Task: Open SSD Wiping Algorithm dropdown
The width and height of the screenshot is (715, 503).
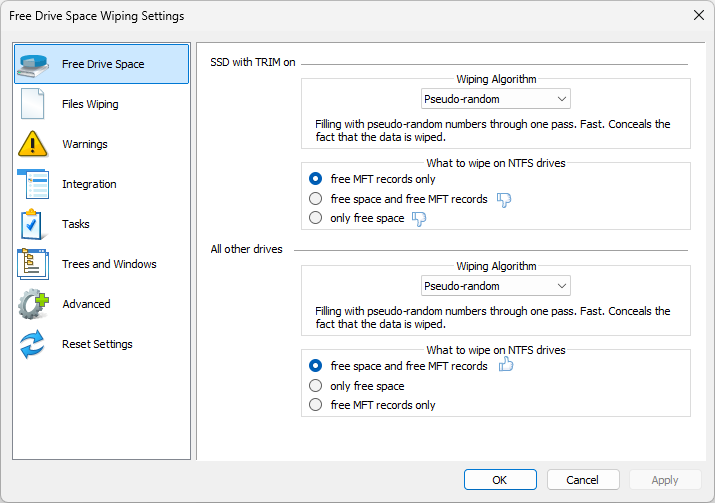Action: (495, 99)
